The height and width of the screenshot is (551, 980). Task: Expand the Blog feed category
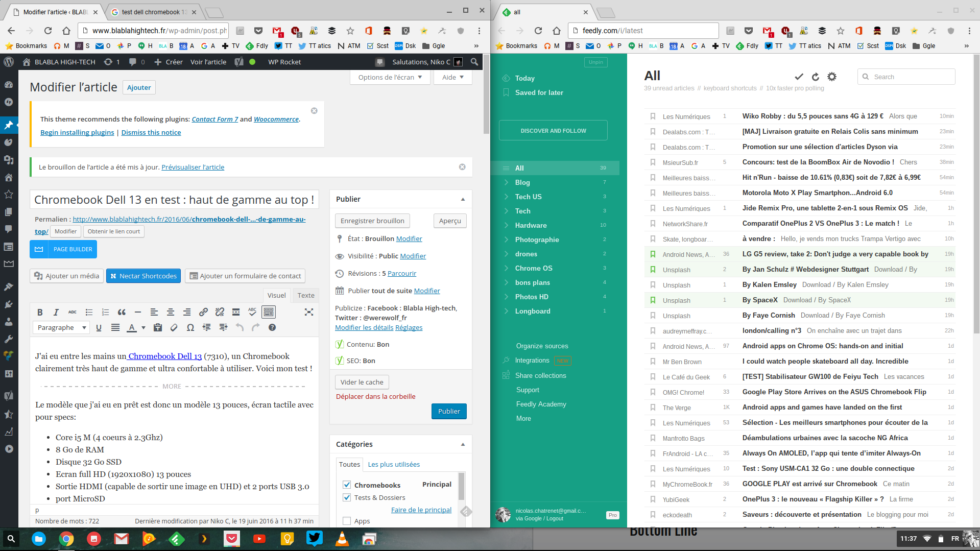pos(506,182)
